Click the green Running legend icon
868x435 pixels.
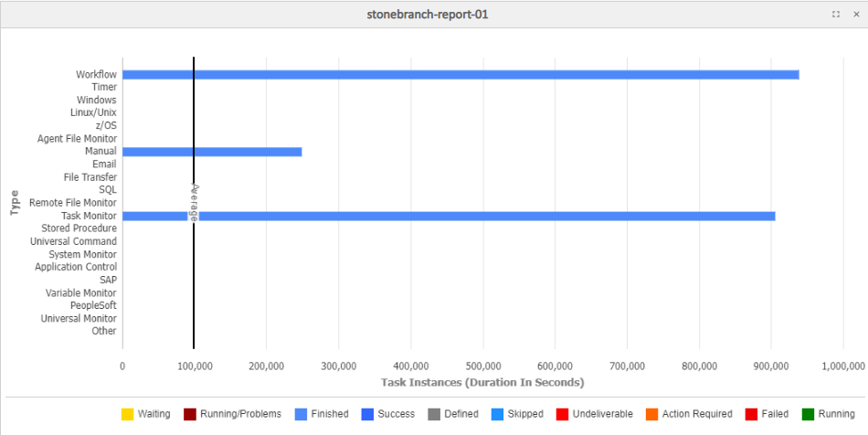point(808,414)
